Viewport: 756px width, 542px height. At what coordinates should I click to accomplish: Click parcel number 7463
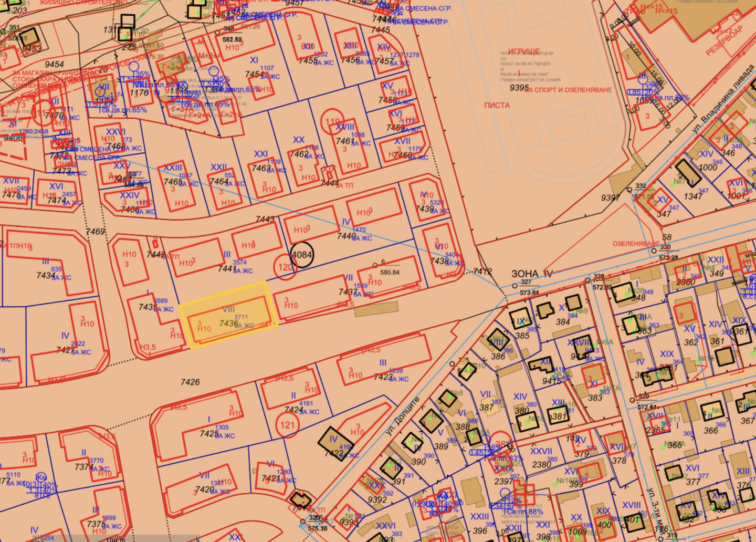[261, 169]
